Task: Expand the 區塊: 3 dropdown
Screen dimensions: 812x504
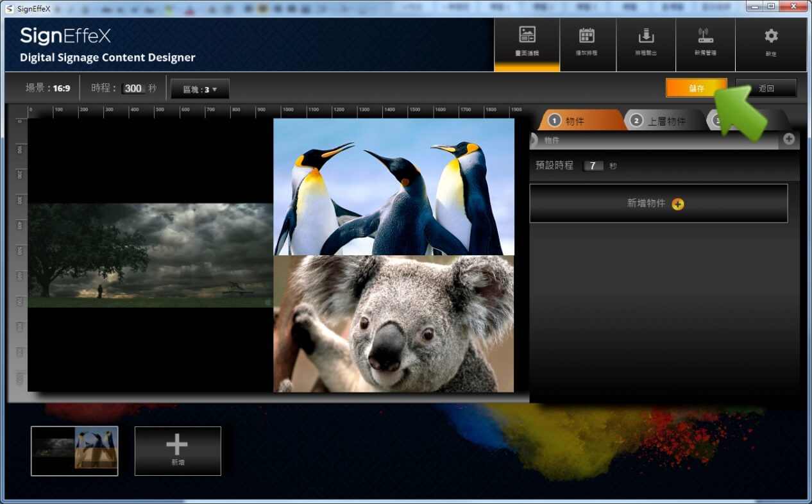Action: (x=200, y=89)
